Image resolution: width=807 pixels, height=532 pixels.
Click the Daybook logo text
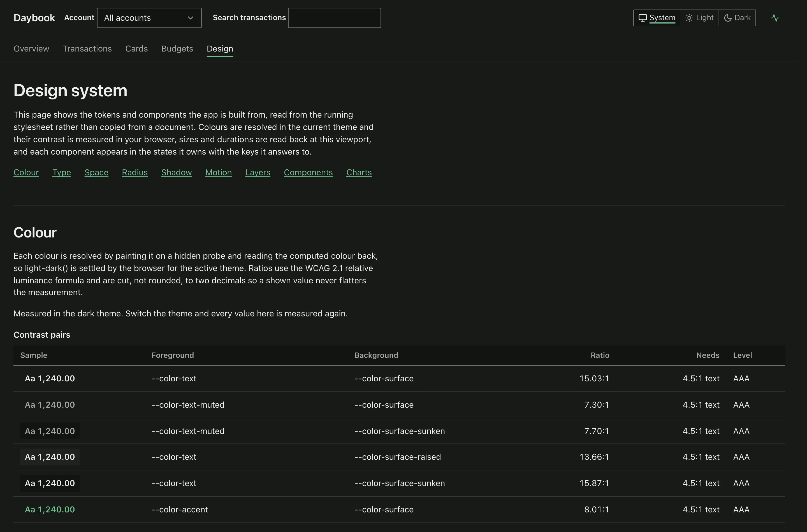point(34,18)
